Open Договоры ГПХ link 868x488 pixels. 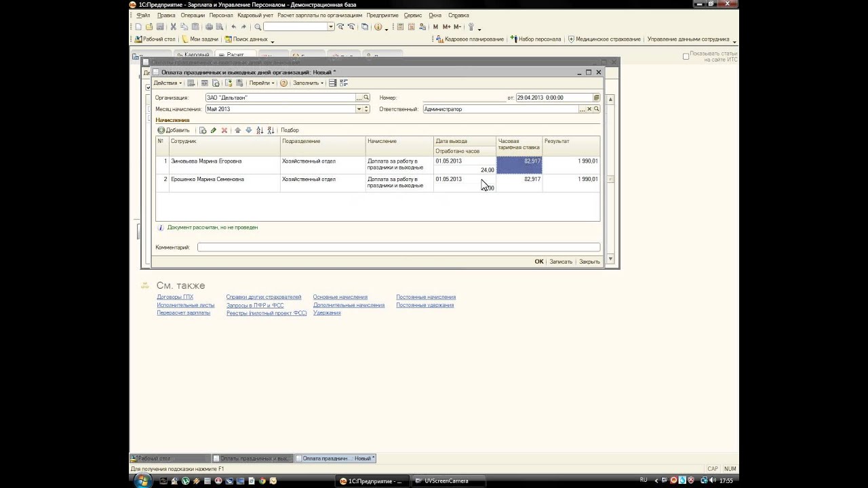(175, 297)
